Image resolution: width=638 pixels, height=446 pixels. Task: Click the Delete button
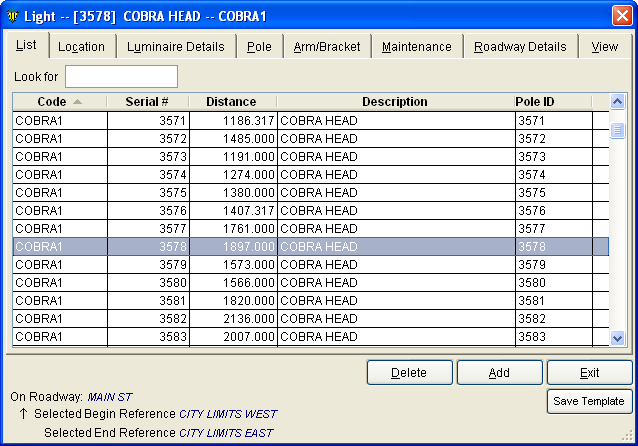point(409,372)
